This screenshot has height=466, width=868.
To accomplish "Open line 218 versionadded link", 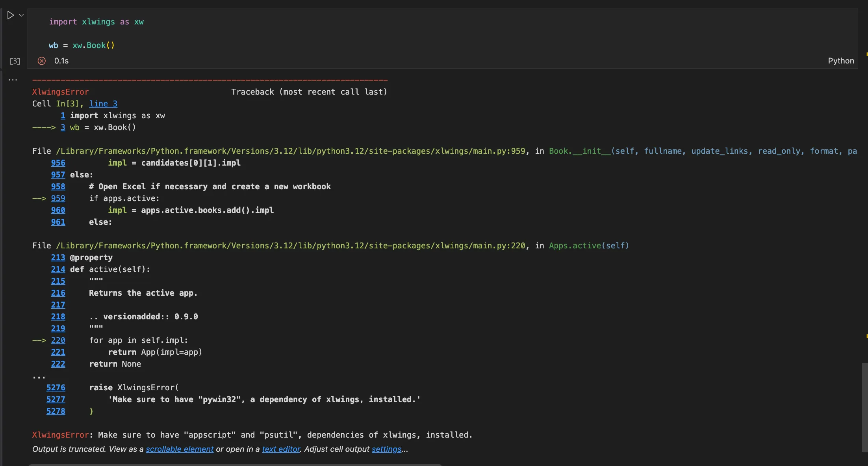I will tap(58, 317).
